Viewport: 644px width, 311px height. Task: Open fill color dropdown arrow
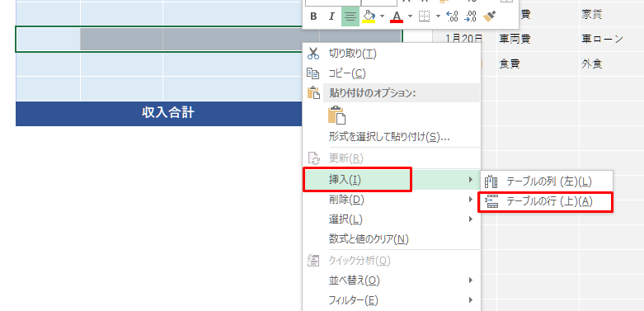point(383,16)
